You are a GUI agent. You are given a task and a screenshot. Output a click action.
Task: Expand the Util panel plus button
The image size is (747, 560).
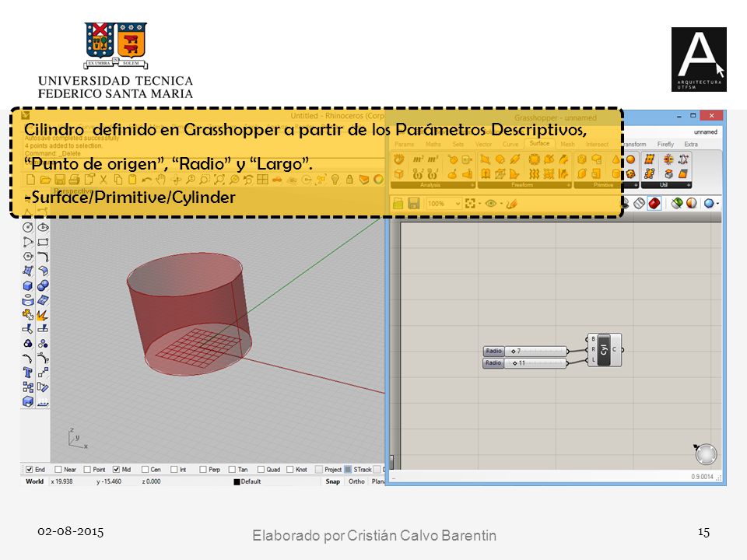(689, 185)
